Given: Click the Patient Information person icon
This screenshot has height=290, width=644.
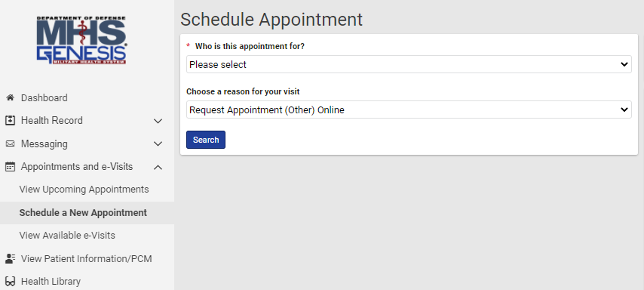Looking at the screenshot, I should tap(11, 259).
